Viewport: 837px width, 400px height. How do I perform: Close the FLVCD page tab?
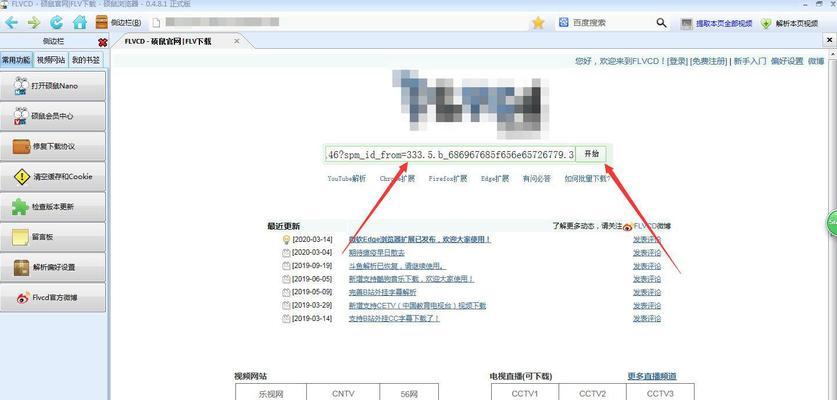point(237,41)
